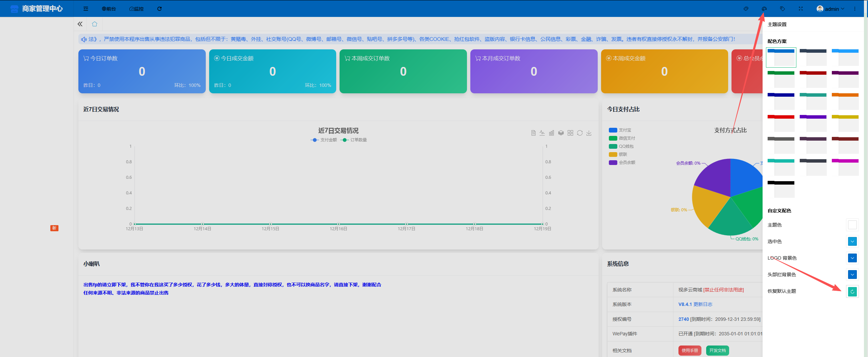Click the home icon tab

point(95,24)
